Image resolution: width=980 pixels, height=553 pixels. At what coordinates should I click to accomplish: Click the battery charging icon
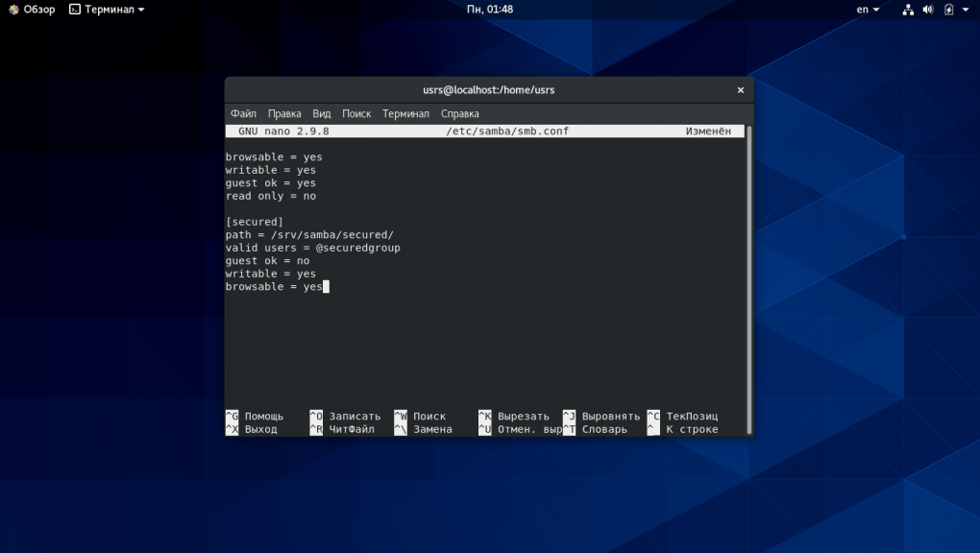[x=949, y=10]
